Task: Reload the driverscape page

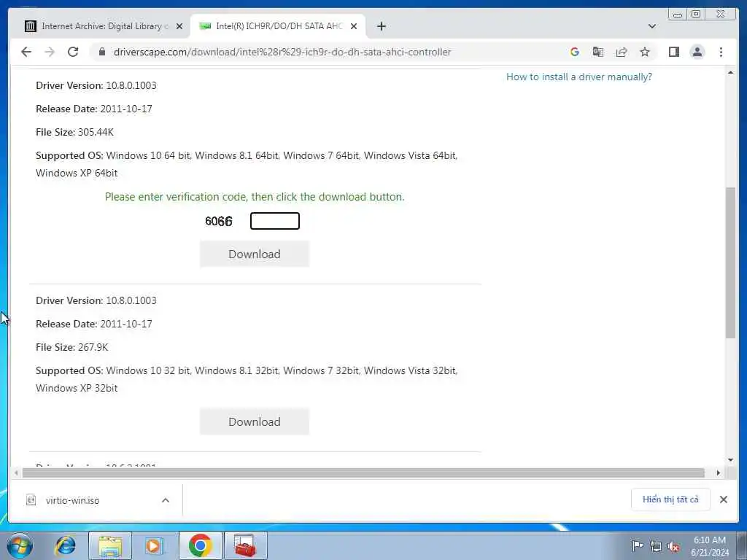Action: coord(73,52)
